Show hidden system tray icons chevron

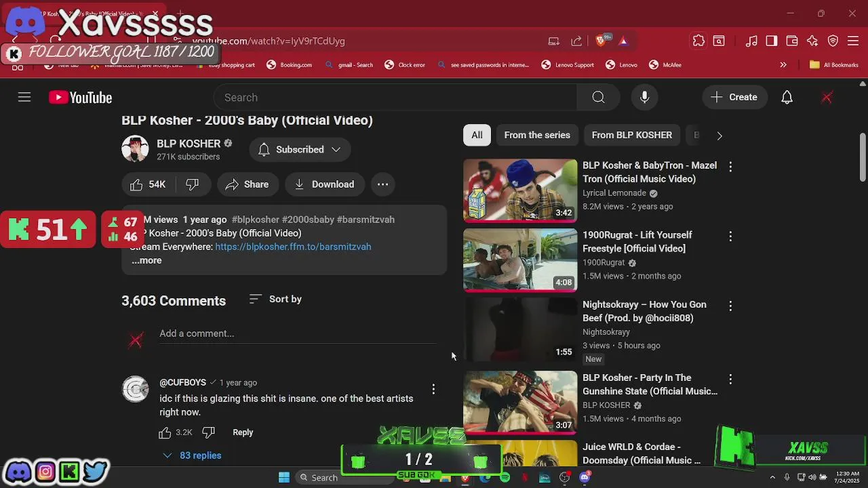coord(772,477)
